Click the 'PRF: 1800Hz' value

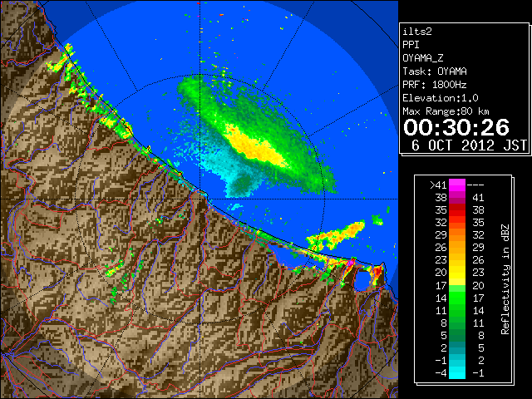pyautogui.click(x=435, y=85)
